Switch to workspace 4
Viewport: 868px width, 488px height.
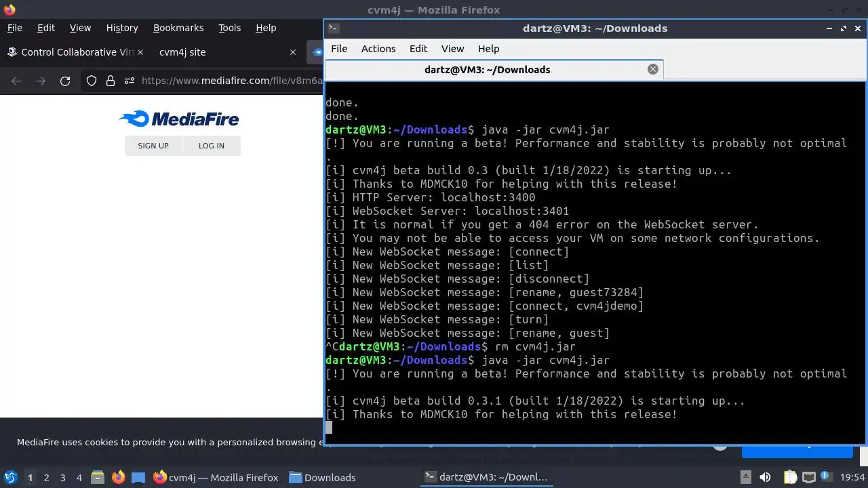pyautogui.click(x=79, y=478)
